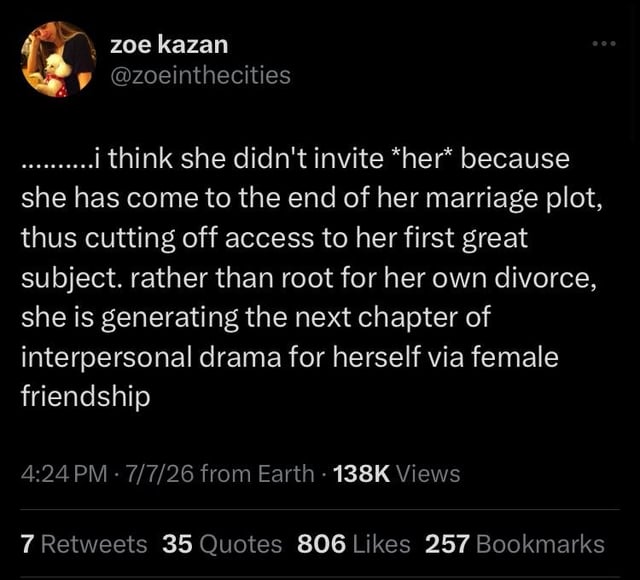Show the list of 7 Retweets
The height and width of the screenshot is (580, 640).
coord(84,544)
